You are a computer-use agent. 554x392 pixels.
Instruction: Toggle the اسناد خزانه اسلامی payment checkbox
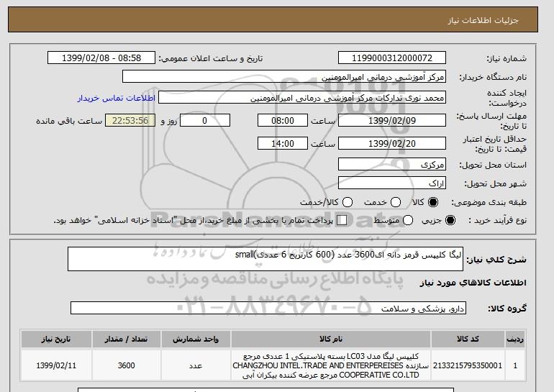[342, 220]
